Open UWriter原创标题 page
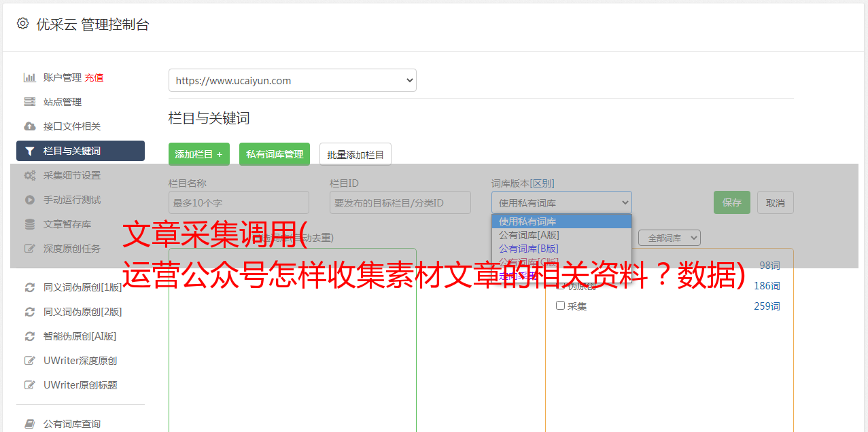The height and width of the screenshot is (432, 868). (80, 385)
